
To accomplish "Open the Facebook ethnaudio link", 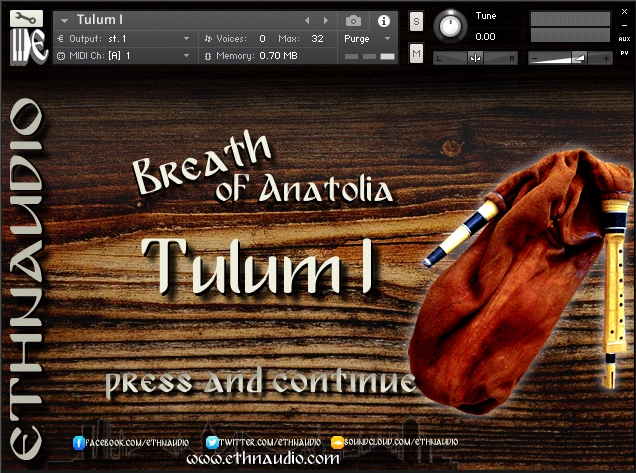I will pos(137,442).
